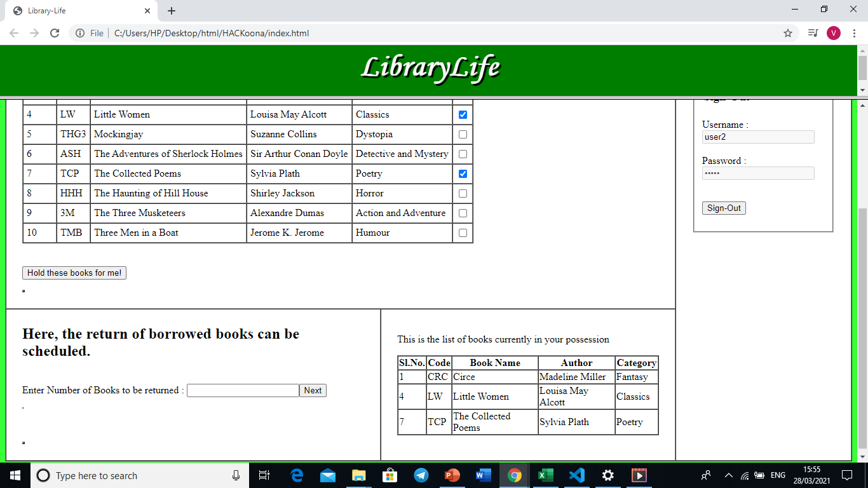Launch Microsoft Edge from the taskbar
Screen dimensions: 868x488
(297, 475)
